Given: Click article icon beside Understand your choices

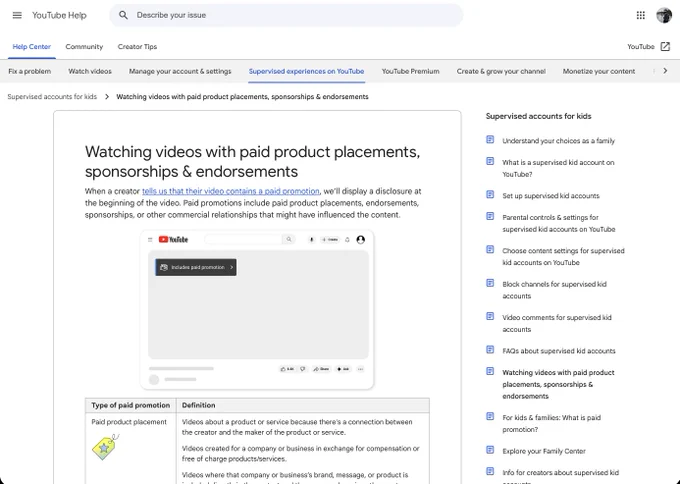Looking at the screenshot, I should point(490,140).
